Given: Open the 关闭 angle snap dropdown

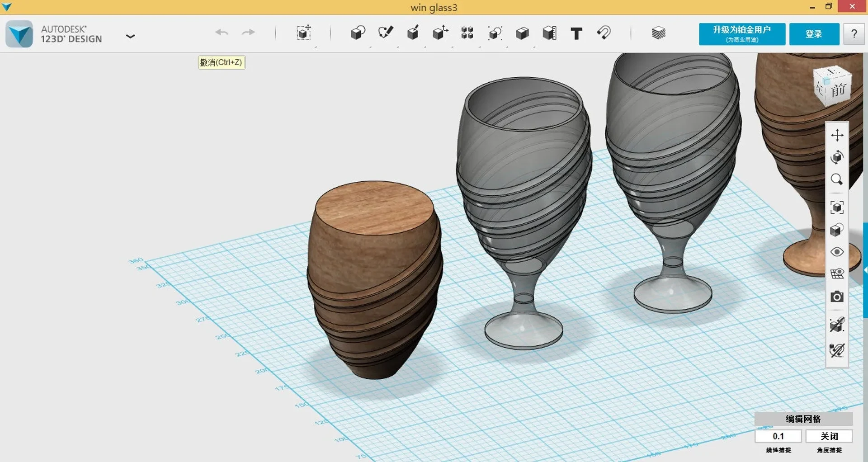Looking at the screenshot, I should 829,436.
